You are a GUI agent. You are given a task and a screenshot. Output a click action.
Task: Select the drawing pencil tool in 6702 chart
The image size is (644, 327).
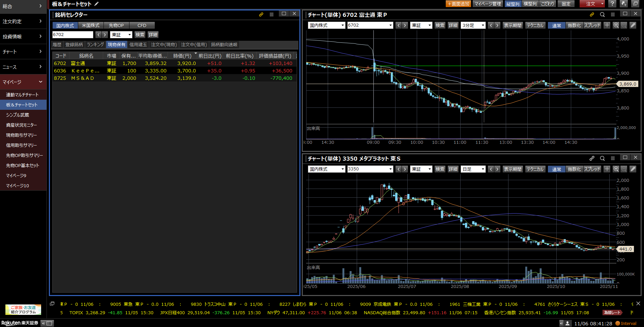click(x=633, y=25)
